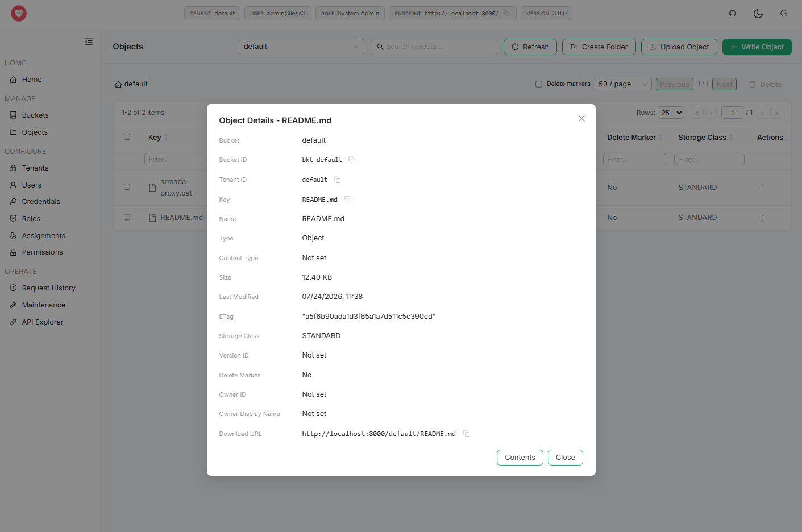Focus the Search objects field
802x532 pixels.
pos(435,47)
